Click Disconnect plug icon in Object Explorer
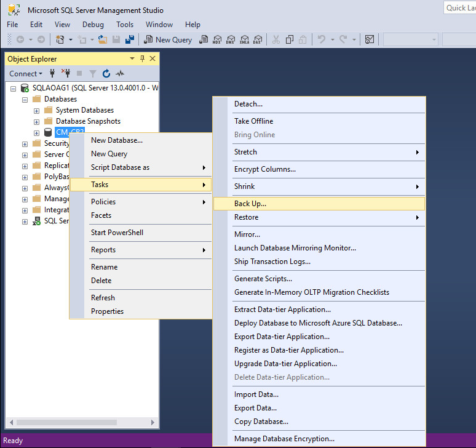The image size is (476, 448). 66,73
